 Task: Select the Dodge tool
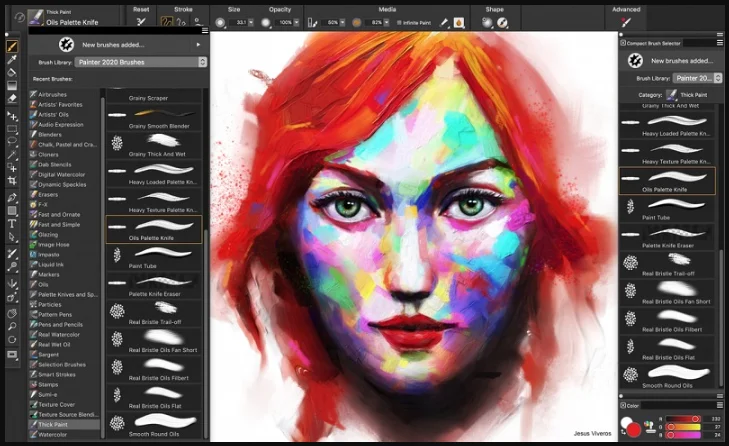point(12,266)
